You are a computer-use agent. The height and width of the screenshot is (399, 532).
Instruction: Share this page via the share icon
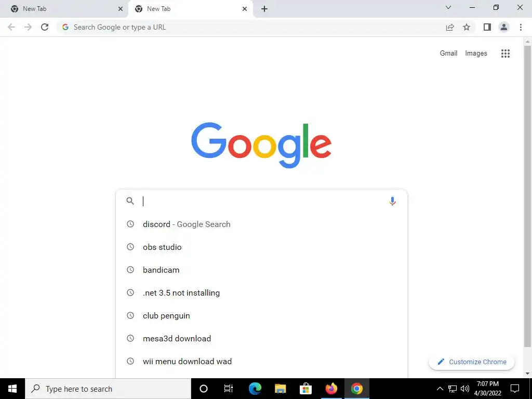450,27
